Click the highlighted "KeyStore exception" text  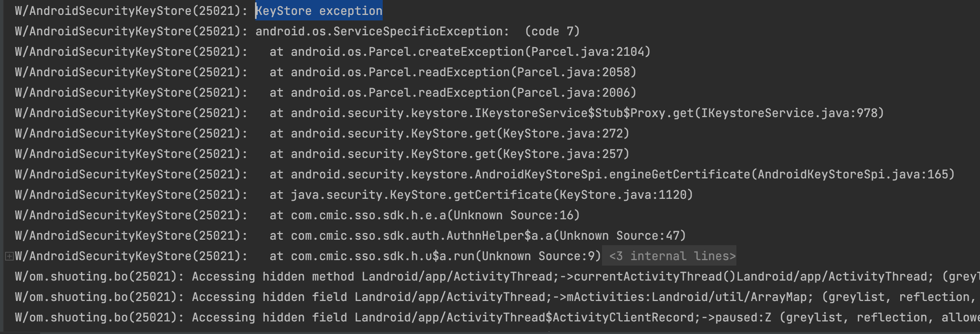coord(319,11)
